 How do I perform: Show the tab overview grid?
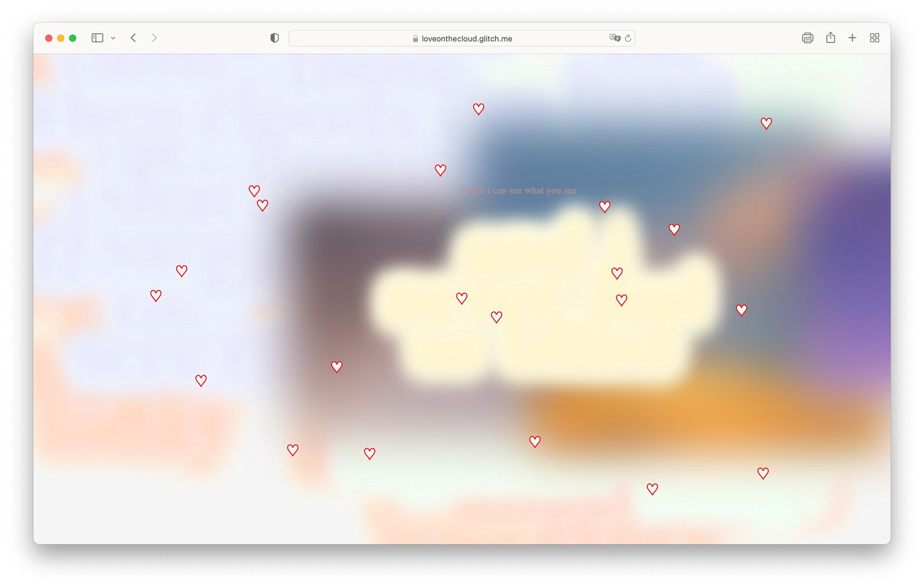[x=874, y=38]
